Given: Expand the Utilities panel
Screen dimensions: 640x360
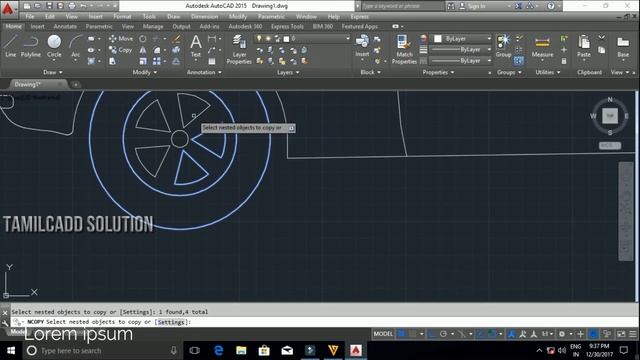Looking at the screenshot, I should point(548,72).
